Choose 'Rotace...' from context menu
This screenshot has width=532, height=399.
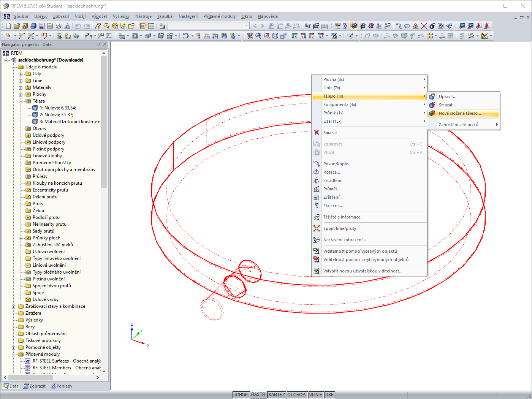click(x=369, y=172)
